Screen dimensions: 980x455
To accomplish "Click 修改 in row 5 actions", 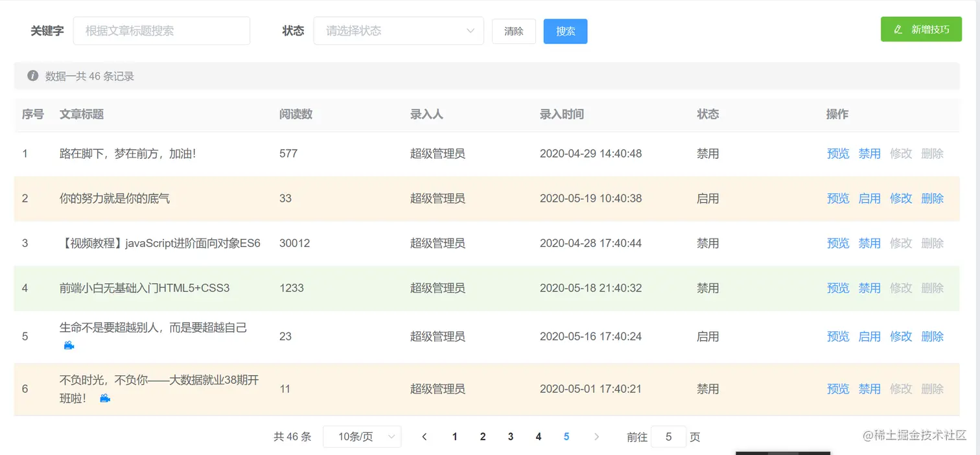I will (x=901, y=336).
